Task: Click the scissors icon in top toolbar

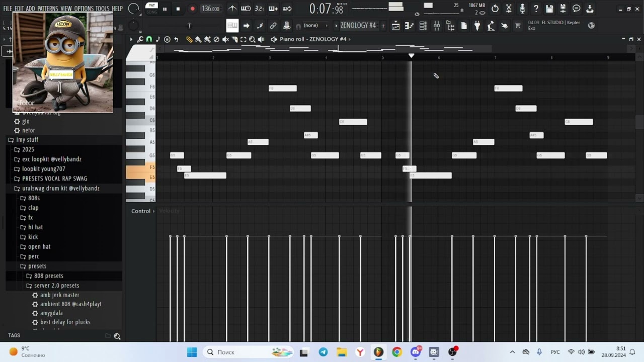Action: tap(509, 9)
